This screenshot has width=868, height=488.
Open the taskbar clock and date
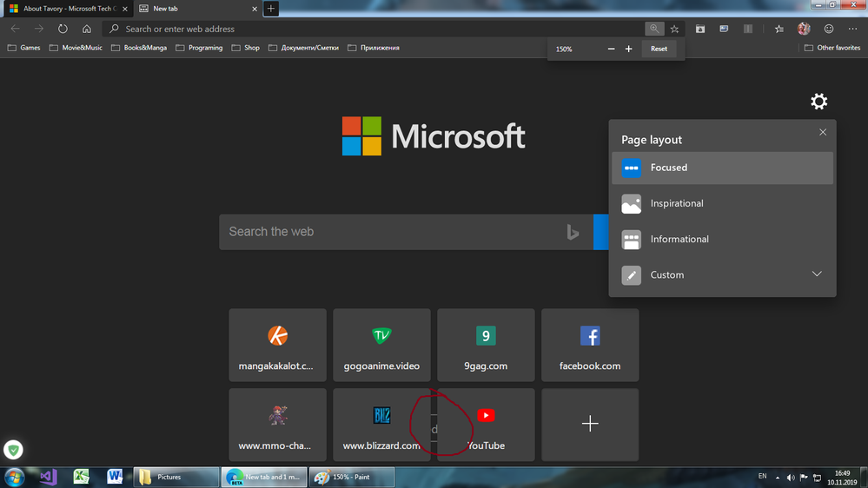(842, 478)
